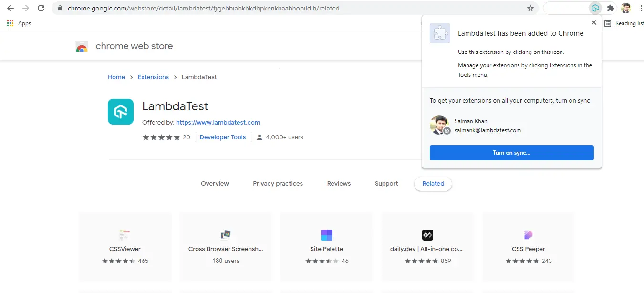Open the Chrome three-dot menu

(x=641, y=8)
